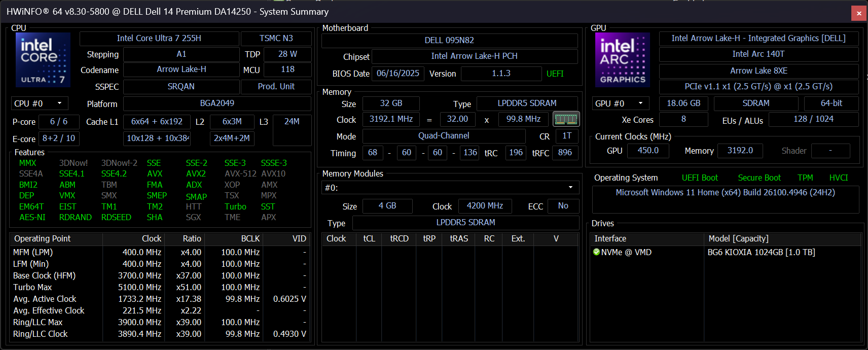Select the Ring/LLC Max row
This screenshot has width=868, height=350.
click(x=160, y=322)
